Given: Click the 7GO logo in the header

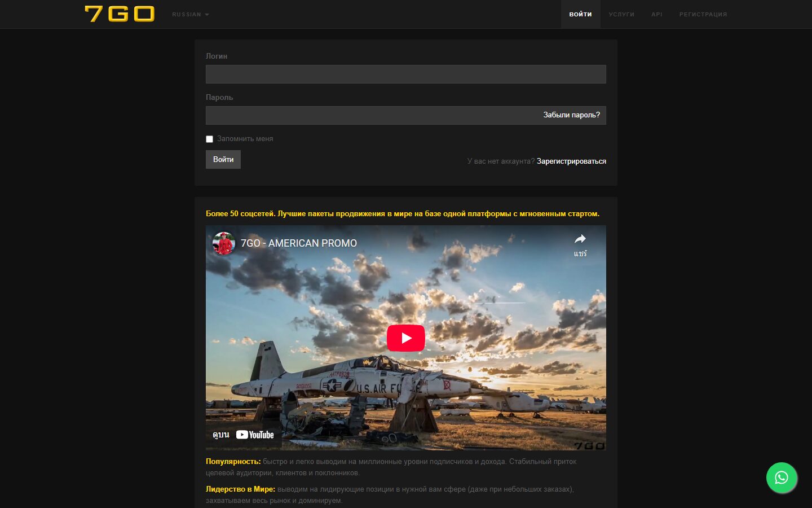Looking at the screenshot, I should [120, 14].
